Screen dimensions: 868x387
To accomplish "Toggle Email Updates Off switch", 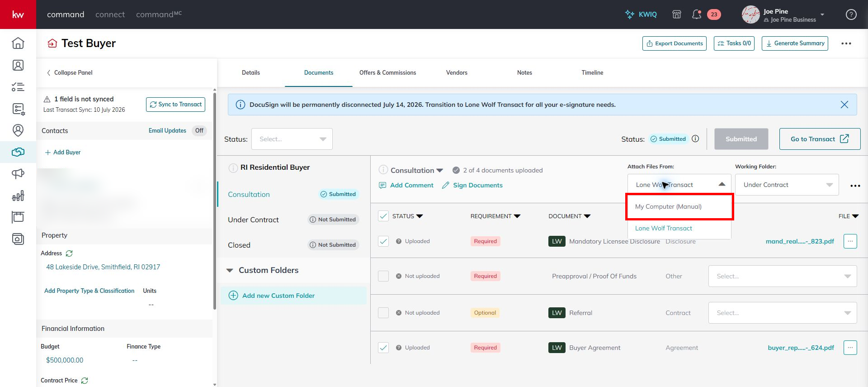I will (199, 130).
